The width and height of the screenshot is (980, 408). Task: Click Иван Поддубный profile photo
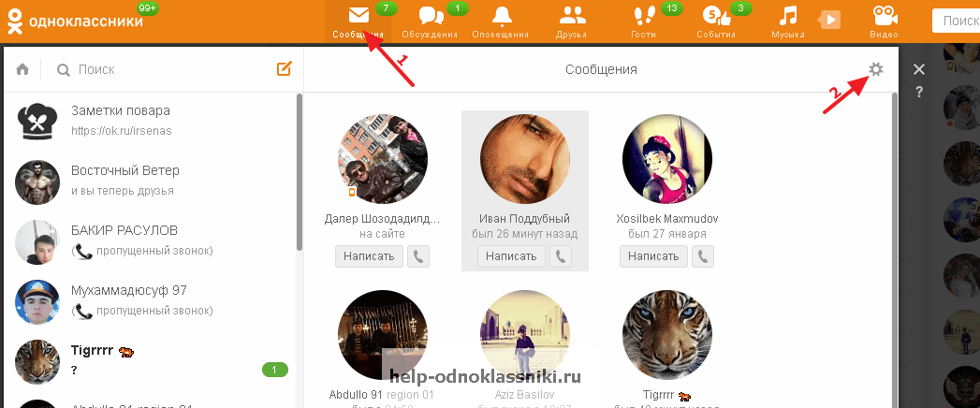525,159
